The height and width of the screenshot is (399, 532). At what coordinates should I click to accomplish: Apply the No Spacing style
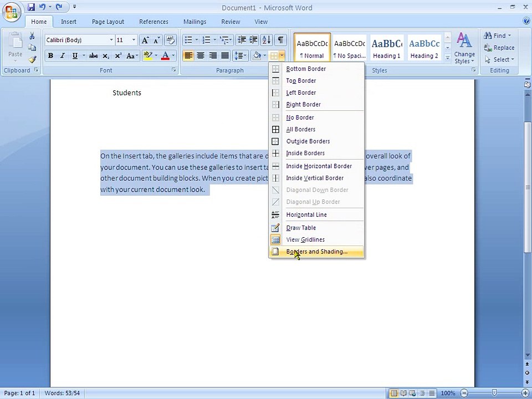[350, 48]
